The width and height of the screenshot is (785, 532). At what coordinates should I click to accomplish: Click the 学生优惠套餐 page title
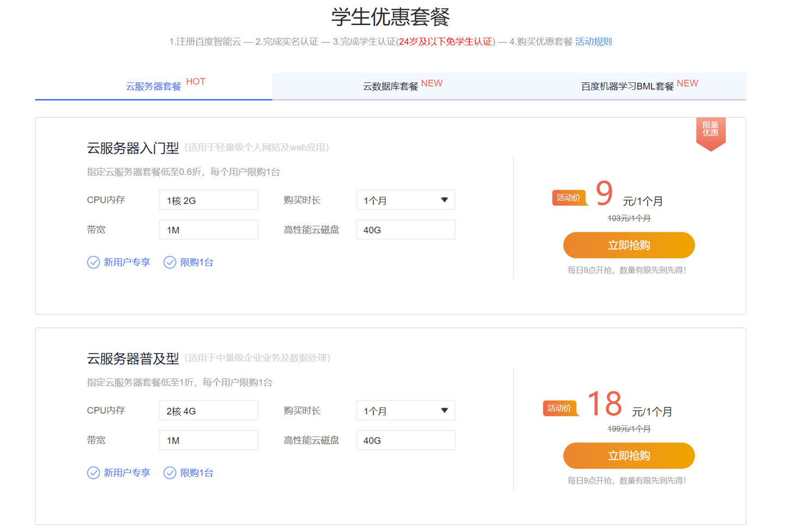[390, 16]
